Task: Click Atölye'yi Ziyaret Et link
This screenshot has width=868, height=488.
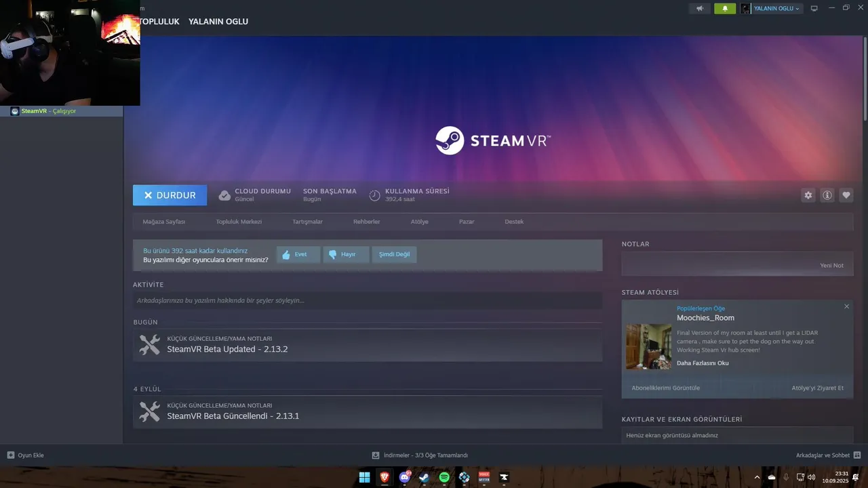Action: pos(818,388)
